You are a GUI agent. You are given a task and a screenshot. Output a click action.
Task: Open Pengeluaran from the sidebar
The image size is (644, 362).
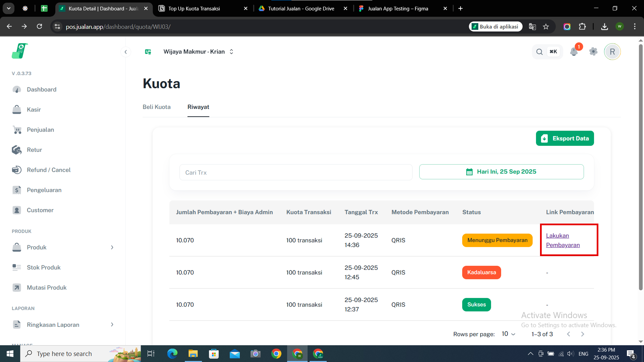coord(44,190)
